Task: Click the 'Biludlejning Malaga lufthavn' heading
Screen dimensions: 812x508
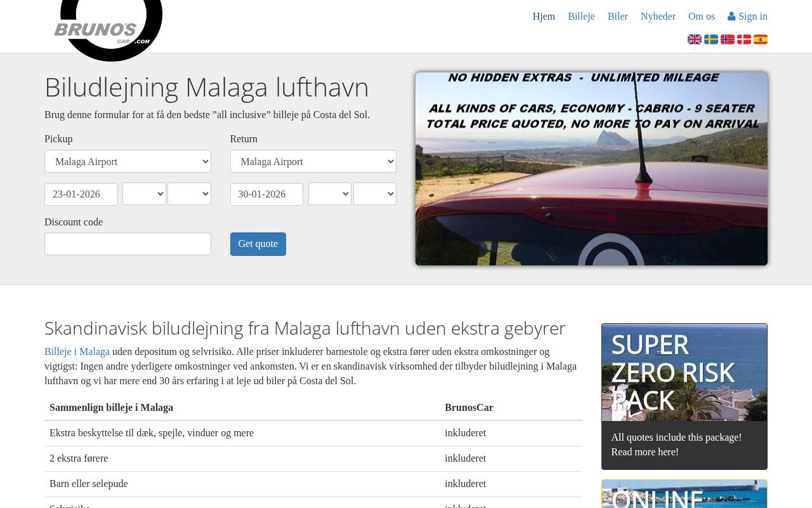Action: tap(207, 87)
